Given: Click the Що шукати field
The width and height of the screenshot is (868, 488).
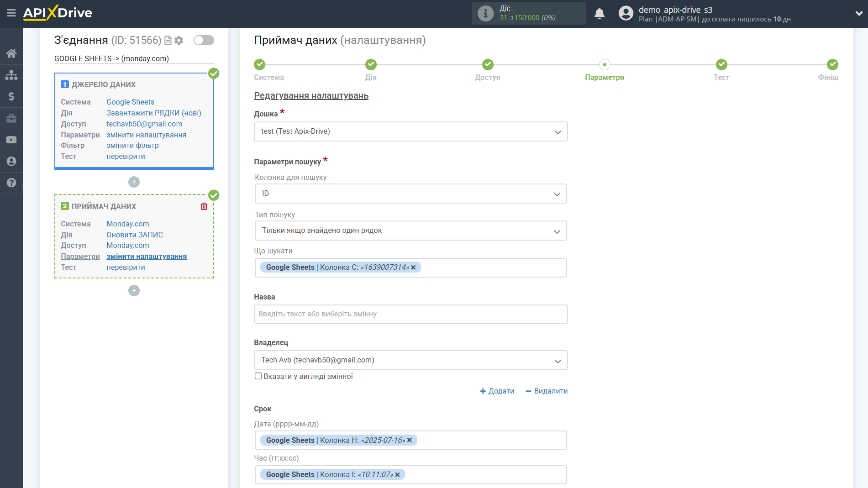Looking at the screenshot, I should tap(410, 268).
